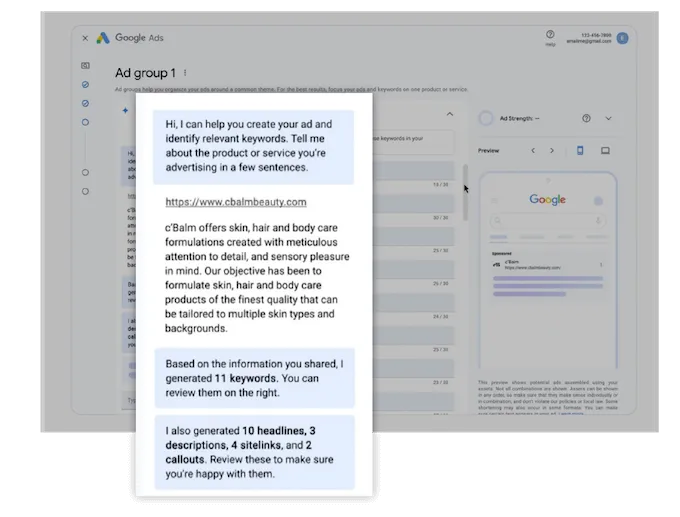Viewport: 680px width, 517px height.
Task: Click the hamburger menu in phone preview
Action: coord(494,200)
